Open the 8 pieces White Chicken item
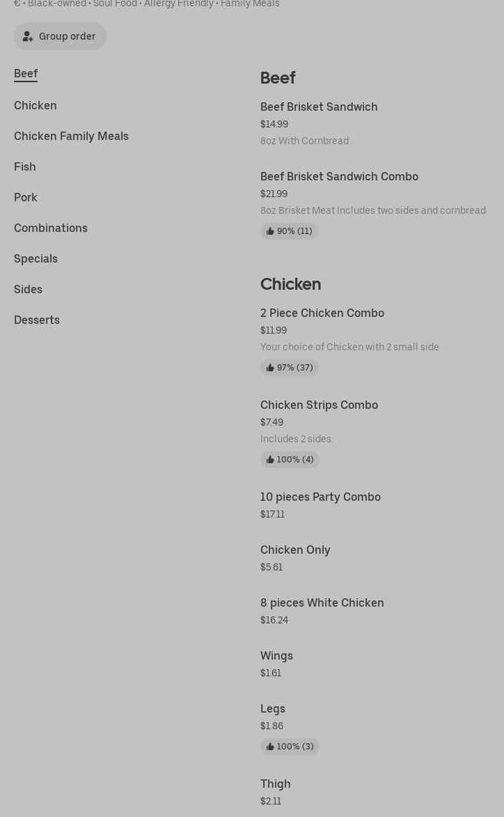Image resolution: width=504 pixels, height=817 pixels. [x=322, y=602]
